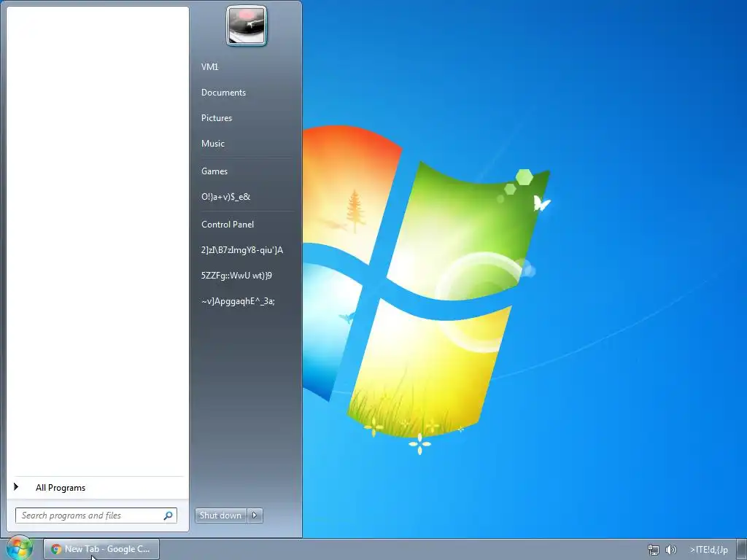Viewport: 747px width, 560px height.
Task: Open Music library link
Action: pyautogui.click(x=212, y=144)
